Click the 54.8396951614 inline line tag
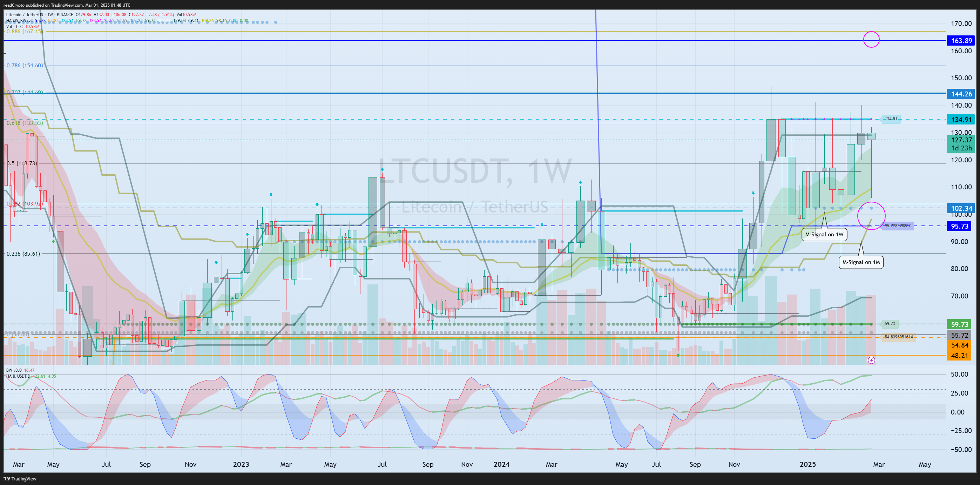 pos(898,337)
